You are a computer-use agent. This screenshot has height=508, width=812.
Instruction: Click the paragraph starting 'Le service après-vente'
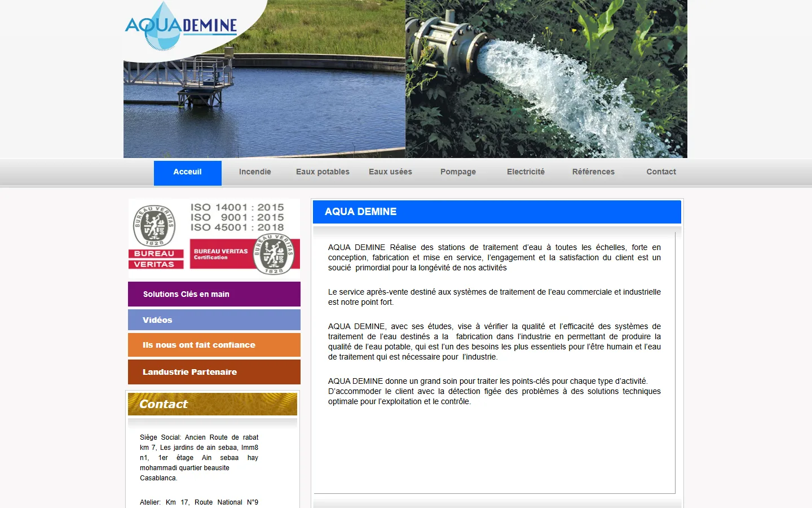coord(495,297)
